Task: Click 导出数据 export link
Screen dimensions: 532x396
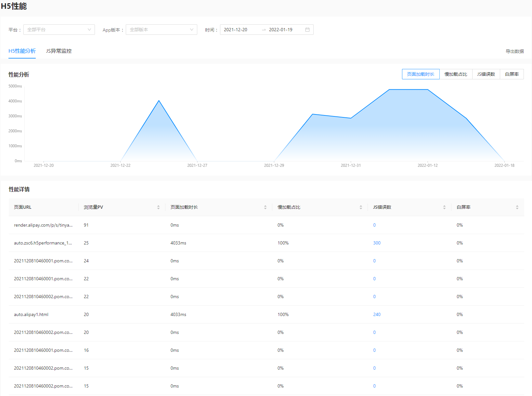Action: 514,51
